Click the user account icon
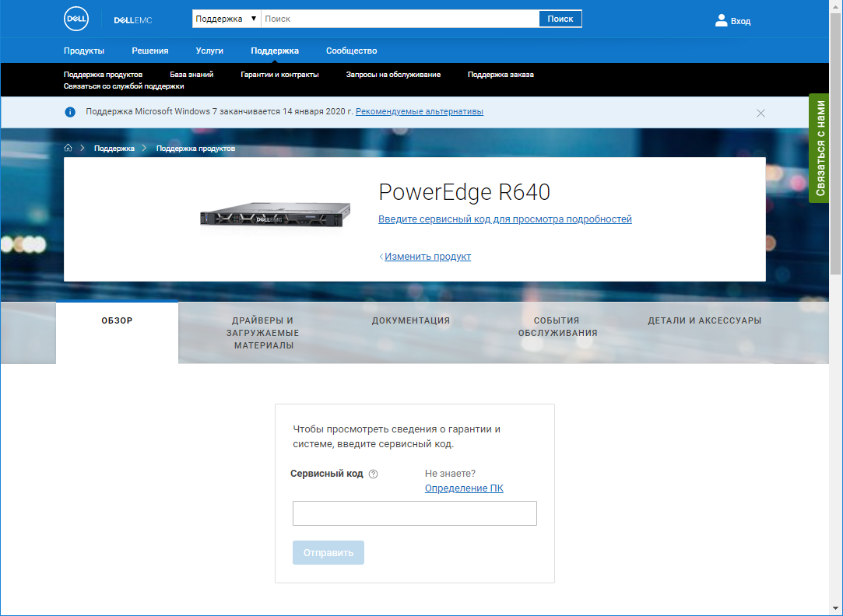Viewport: 843px width, 616px height. [721, 20]
